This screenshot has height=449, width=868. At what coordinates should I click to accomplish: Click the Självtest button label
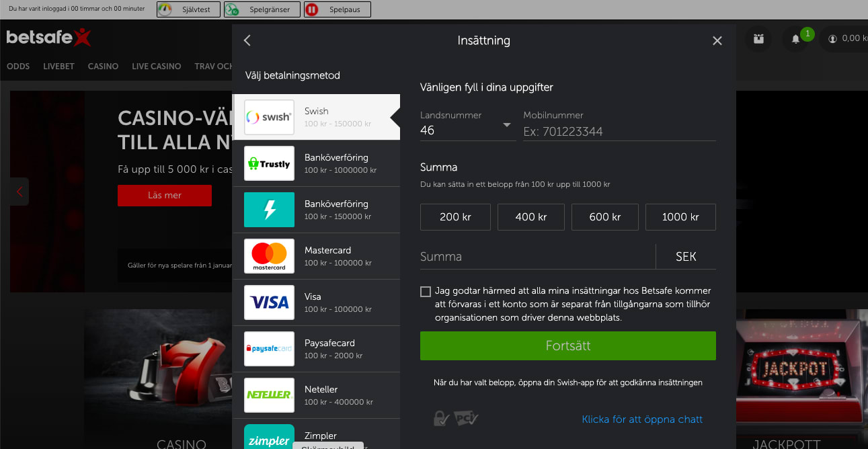(196, 9)
